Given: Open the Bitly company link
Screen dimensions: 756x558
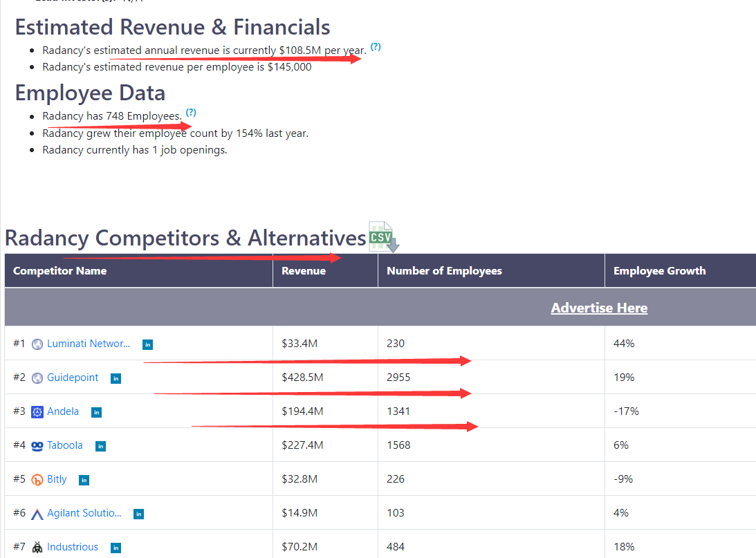Looking at the screenshot, I should [57, 479].
